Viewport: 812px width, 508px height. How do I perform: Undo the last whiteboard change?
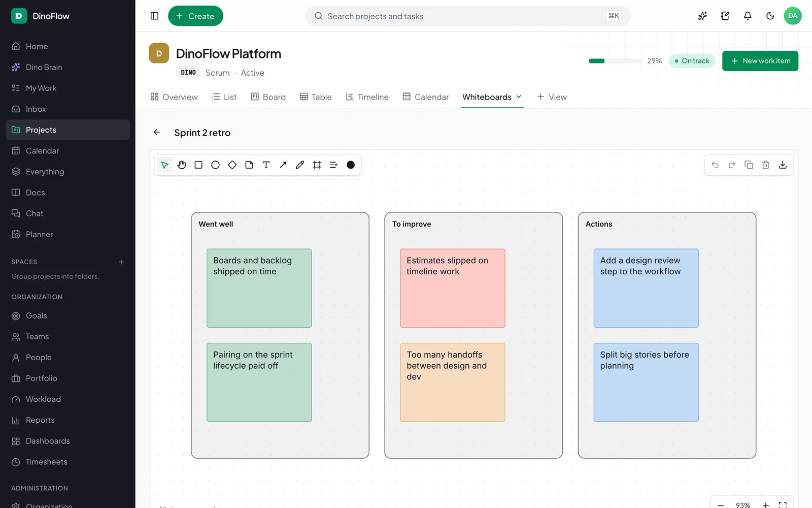715,165
